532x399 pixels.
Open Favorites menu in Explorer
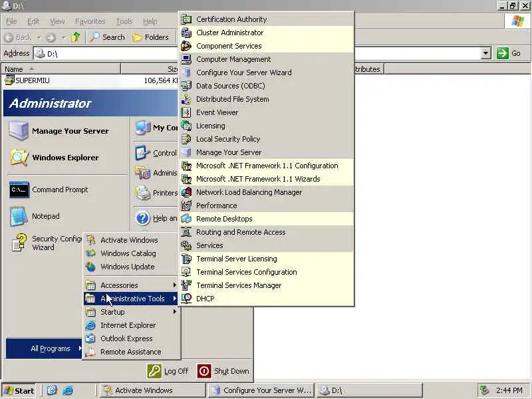coord(90,21)
